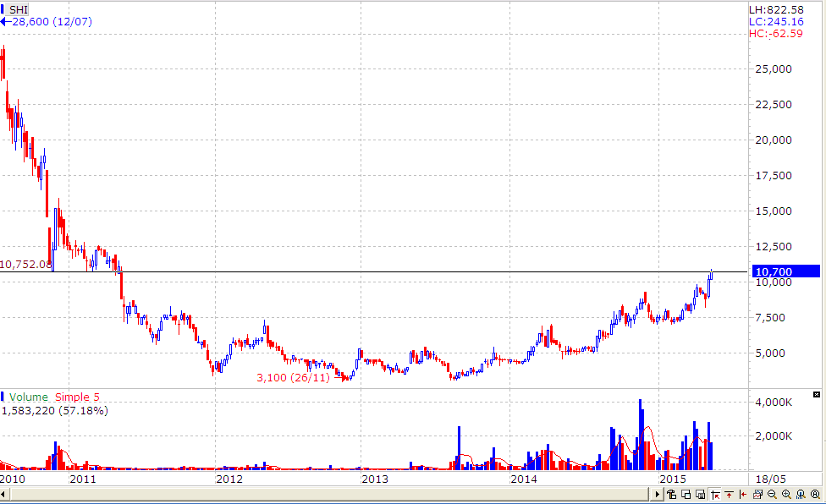Open the multi-chart overlay icon

coord(758,494)
